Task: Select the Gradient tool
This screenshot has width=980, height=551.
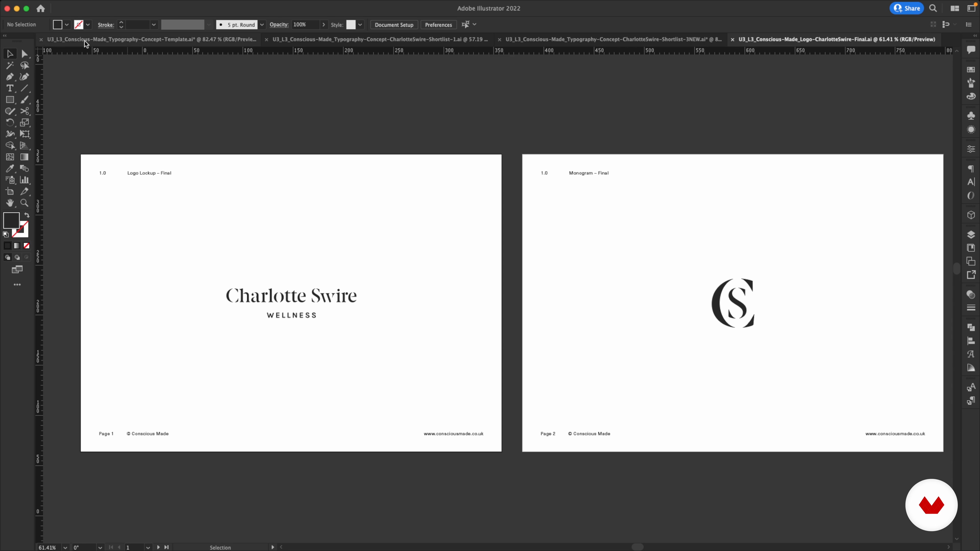Action: [x=24, y=157]
